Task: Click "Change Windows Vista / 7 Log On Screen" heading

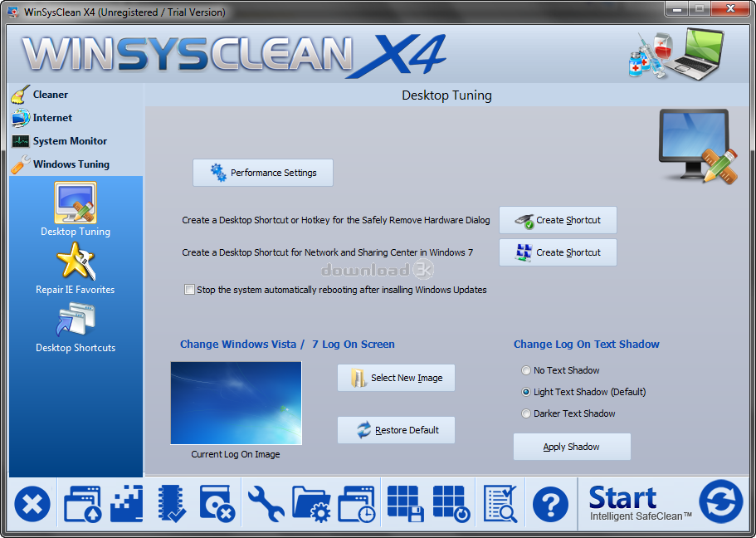Action: (287, 344)
